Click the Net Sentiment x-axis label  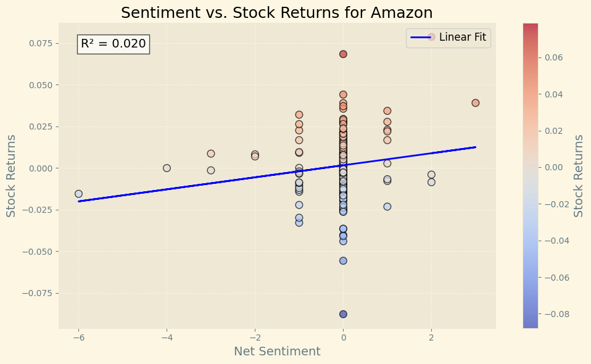[277, 352]
